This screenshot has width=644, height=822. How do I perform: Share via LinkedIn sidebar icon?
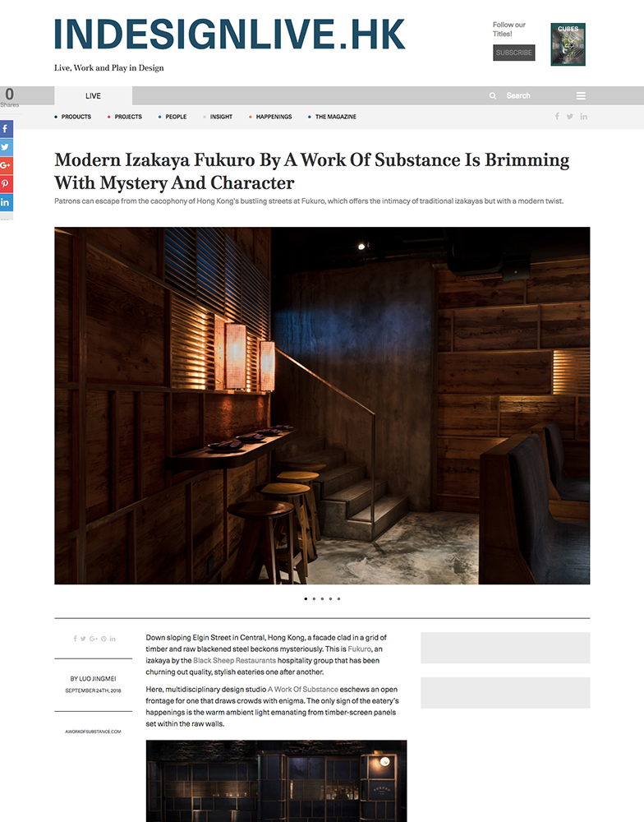tap(6, 202)
